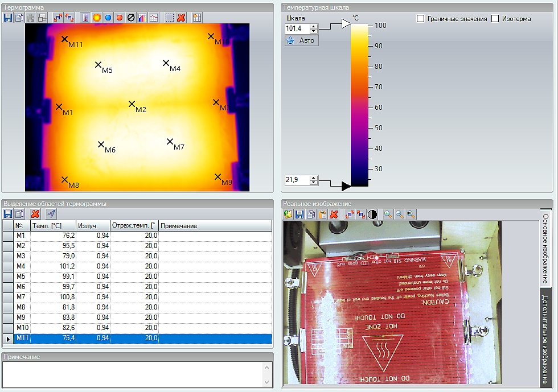Toggle the Изотерма checkbox
558x392 pixels.
pyautogui.click(x=495, y=19)
